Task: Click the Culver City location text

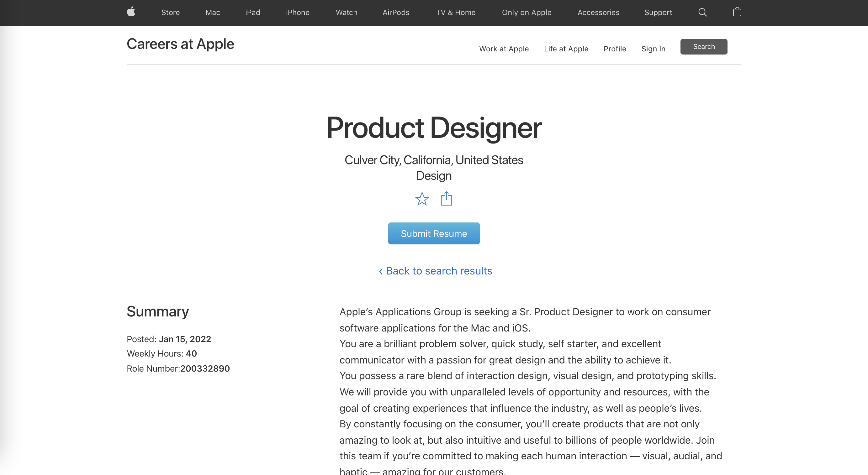Action: 434,160
